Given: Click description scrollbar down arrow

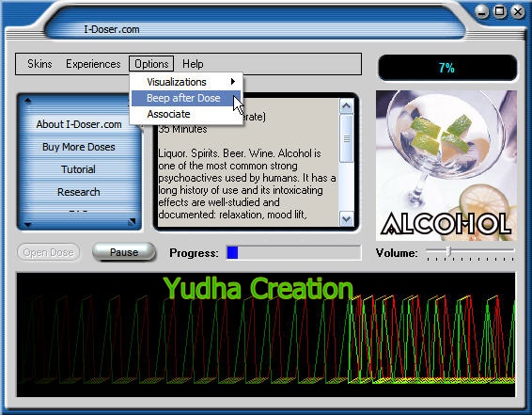Looking at the screenshot, I should (x=347, y=218).
